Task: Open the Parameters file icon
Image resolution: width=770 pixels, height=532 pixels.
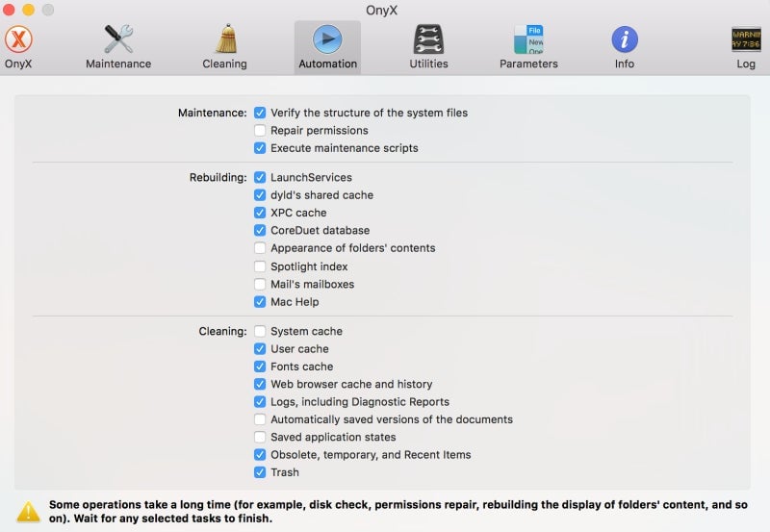Action: click(528, 40)
